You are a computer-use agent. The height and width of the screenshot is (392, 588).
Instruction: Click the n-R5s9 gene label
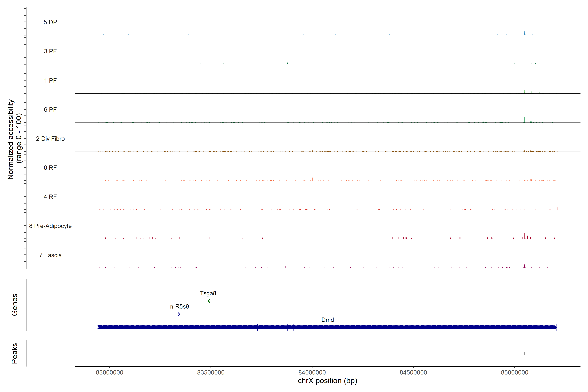point(180,307)
